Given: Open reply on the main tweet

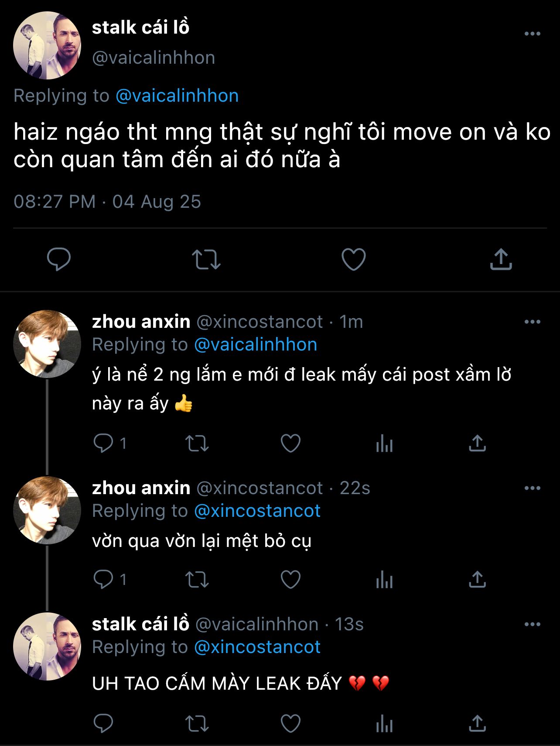Looking at the screenshot, I should [59, 259].
